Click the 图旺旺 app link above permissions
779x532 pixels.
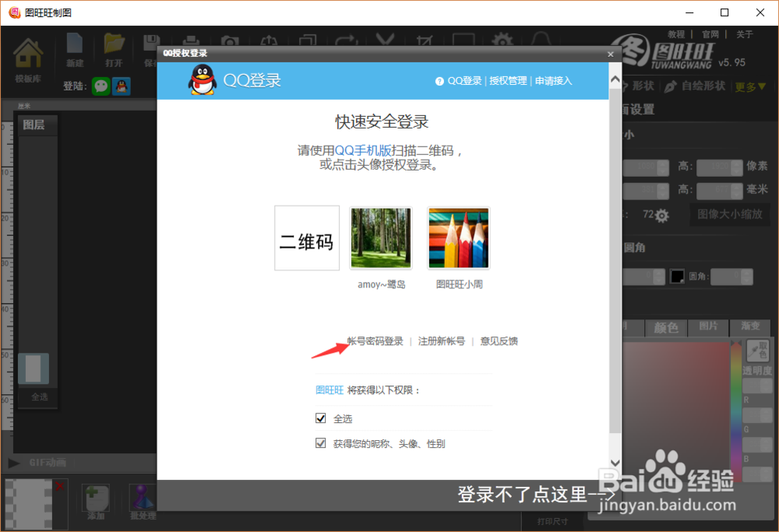click(x=330, y=390)
